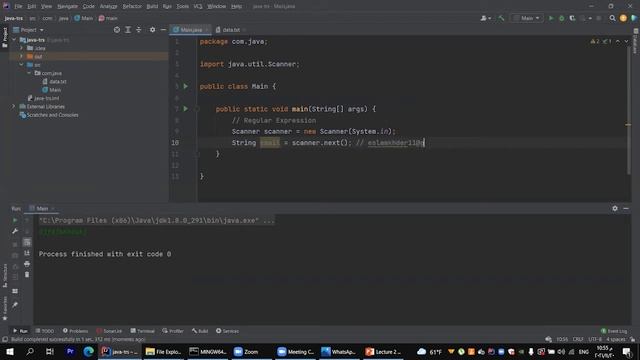Open Main run configuration dropdown
This screenshot has width=640, height=360.
527,18
